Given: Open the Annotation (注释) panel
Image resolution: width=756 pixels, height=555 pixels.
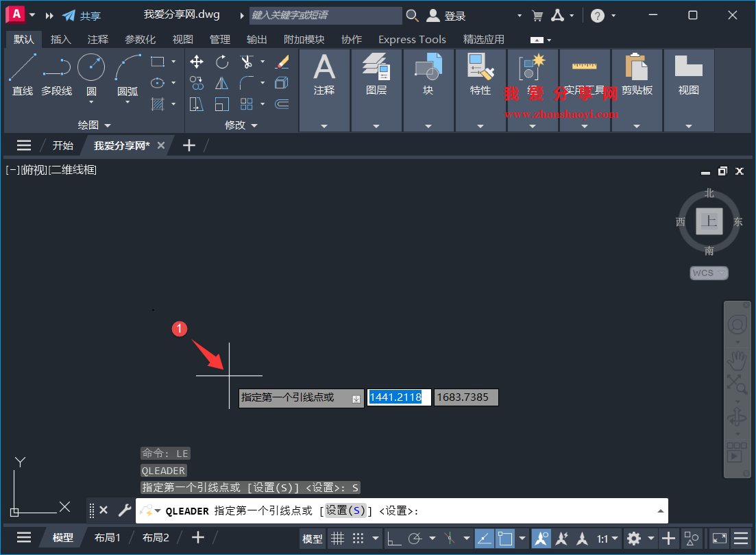Looking at the screenshot, I should coord(324,90).
